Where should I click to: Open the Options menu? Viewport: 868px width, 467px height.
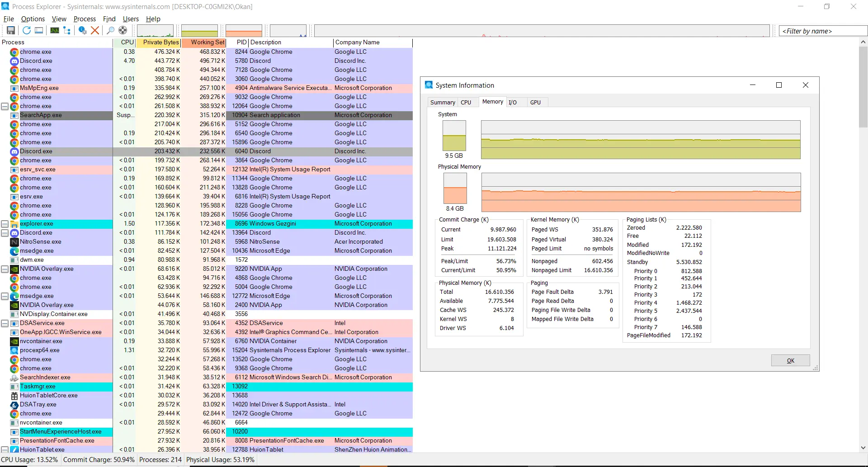(33, 19)
